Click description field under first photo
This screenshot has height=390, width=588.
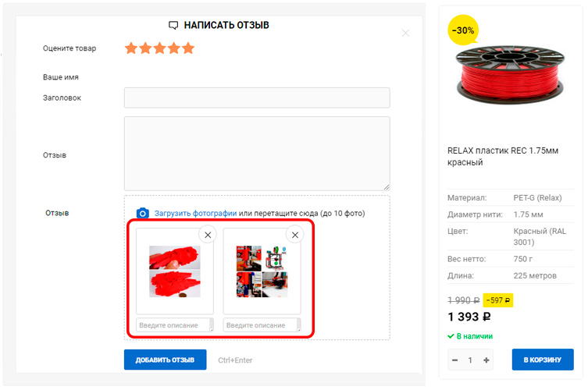click(175, 324)
